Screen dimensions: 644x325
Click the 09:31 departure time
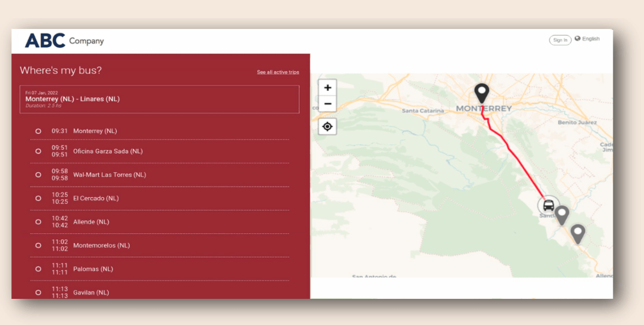tap(60, 131)
